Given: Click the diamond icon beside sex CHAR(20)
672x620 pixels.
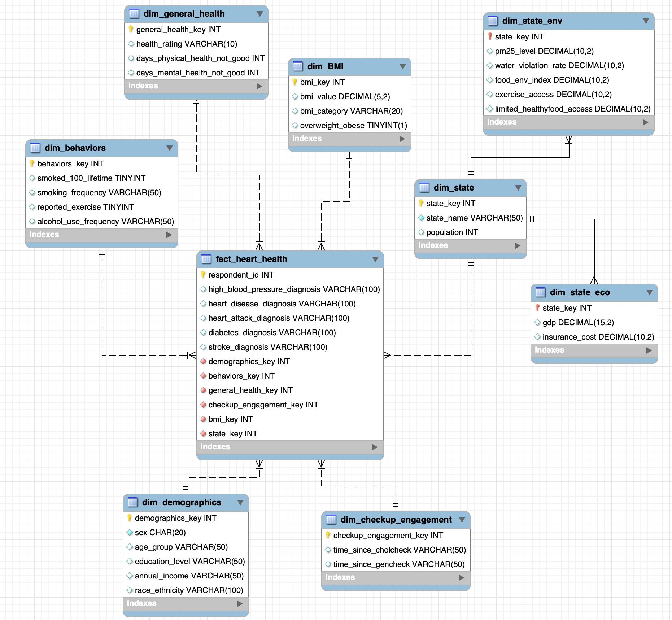Looking at the screenshot, I should click(130, 532).
